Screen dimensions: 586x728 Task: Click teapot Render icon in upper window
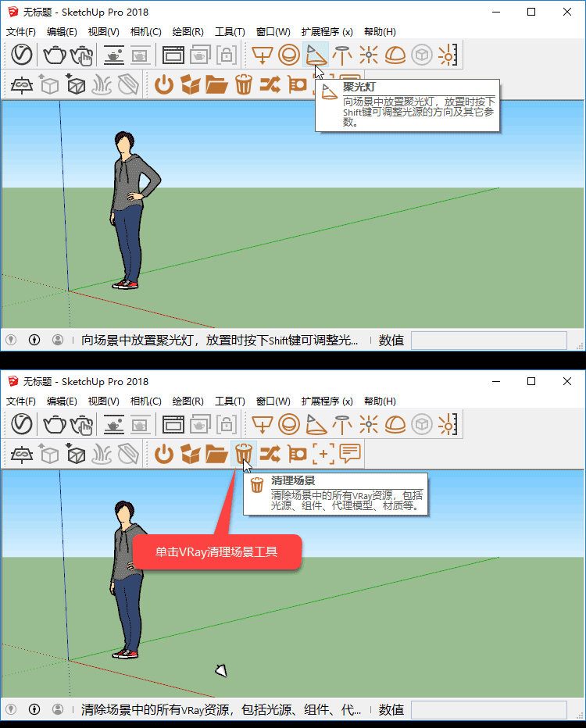(55, 55)
